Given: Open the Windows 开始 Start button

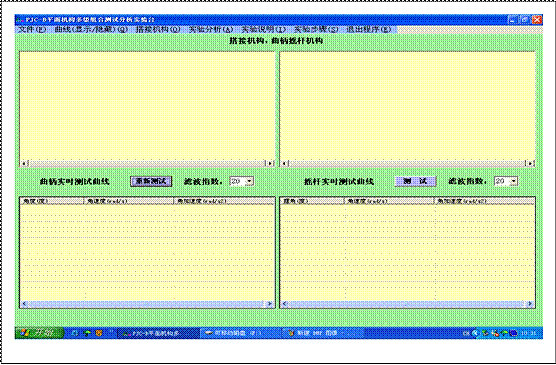Looking at the screenshot, I should (x=39, y=333).
